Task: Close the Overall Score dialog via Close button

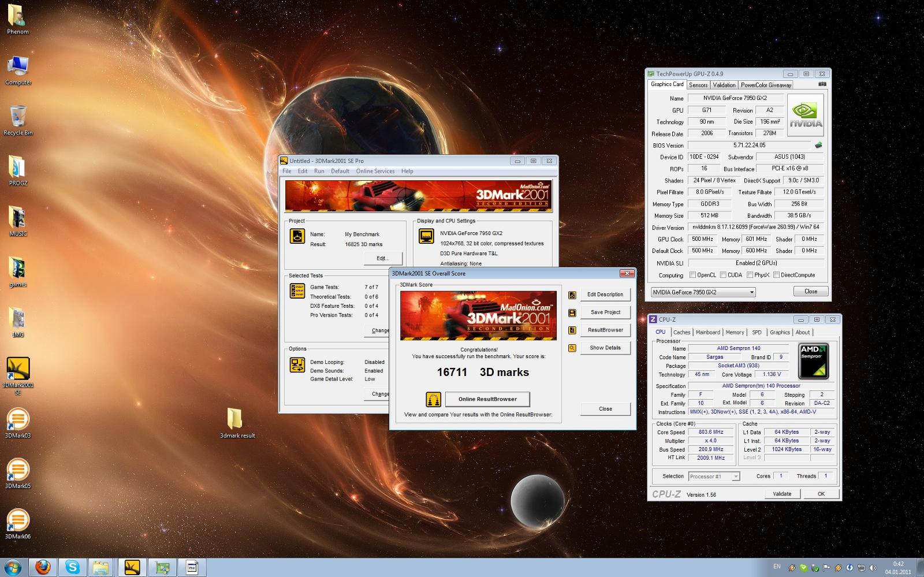Action: tap(605, 409)
